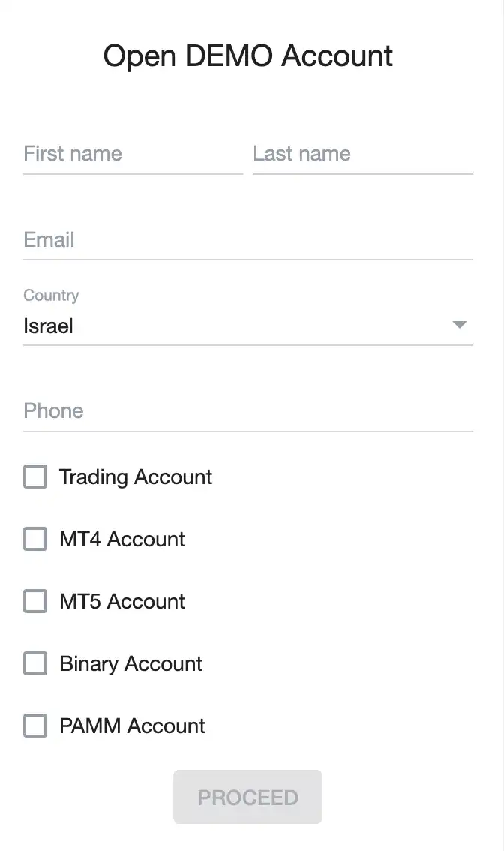The image size is (504, 851).
Task: Tick the Trading Account checkbox box
Action: pyautogui.click(x=35, y=477)
